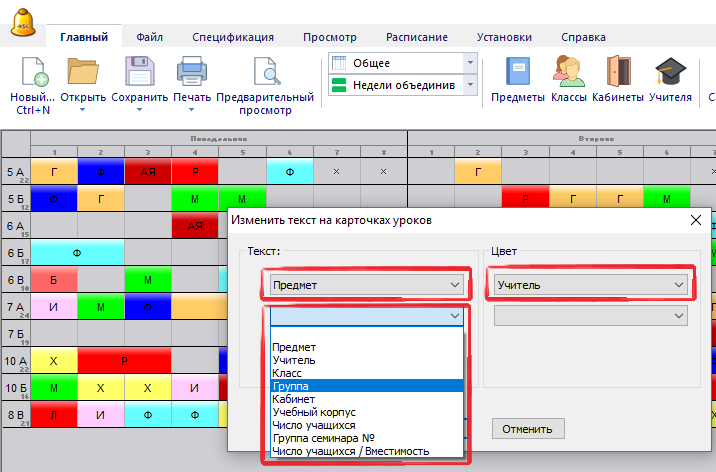The image size is (716, 472).
Task: Close the Изменить текст dialog
Action: 695,220
